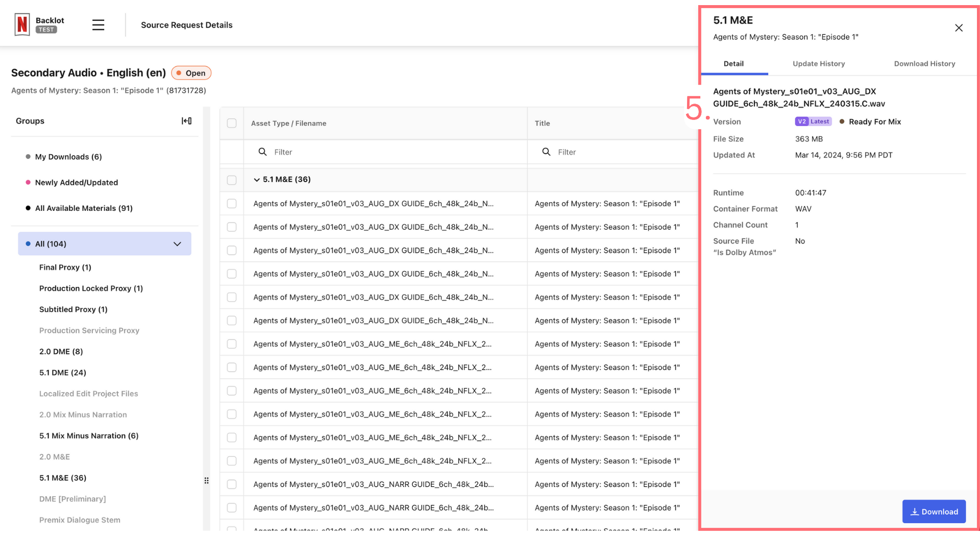
Task: Check the 5.1 M&E (36) group checkbox
Action: tap(232, 180)
